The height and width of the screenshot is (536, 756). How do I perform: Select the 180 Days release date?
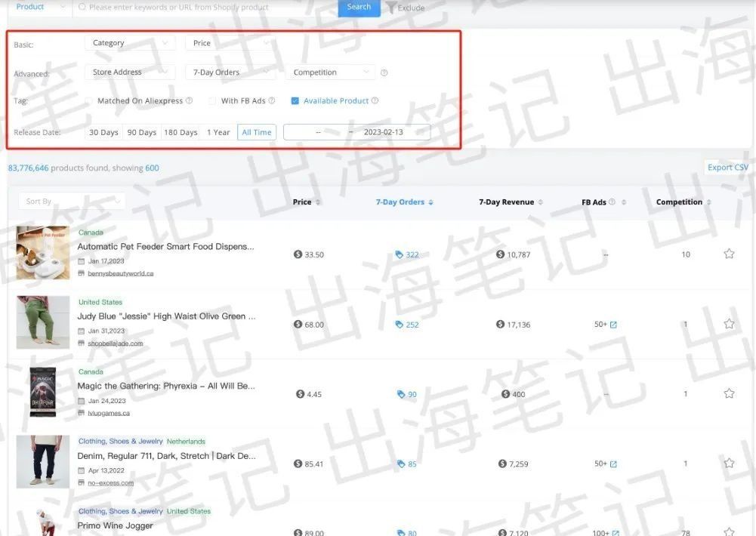[x=181, y=132]
